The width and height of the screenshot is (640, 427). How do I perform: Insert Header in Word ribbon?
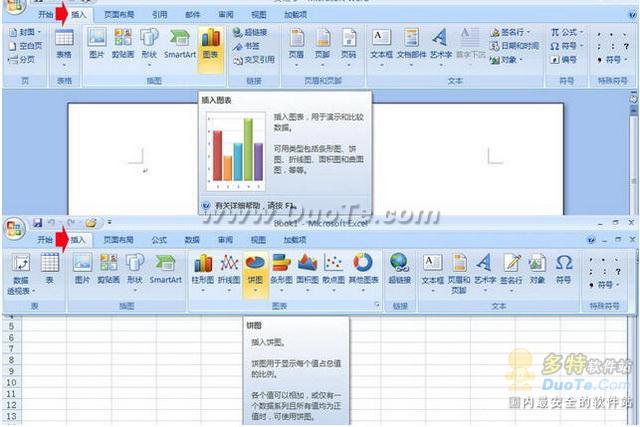click(x=296, y=46)
